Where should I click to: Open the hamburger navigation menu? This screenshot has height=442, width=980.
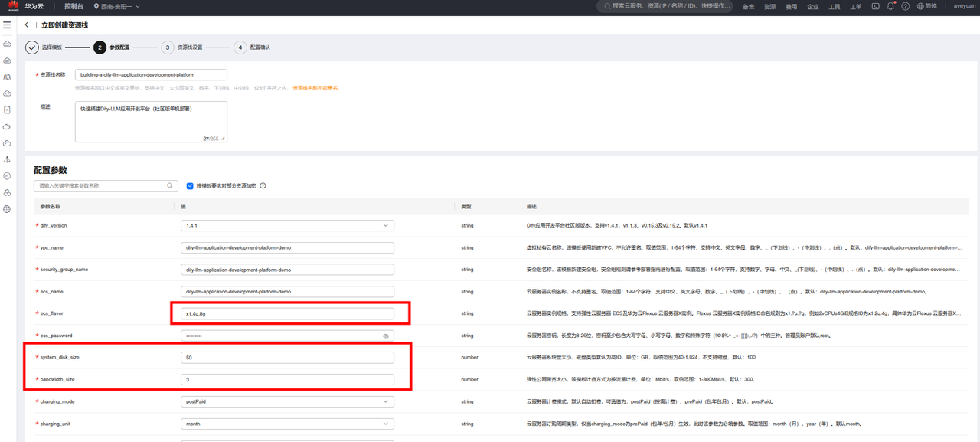[7, 25]
